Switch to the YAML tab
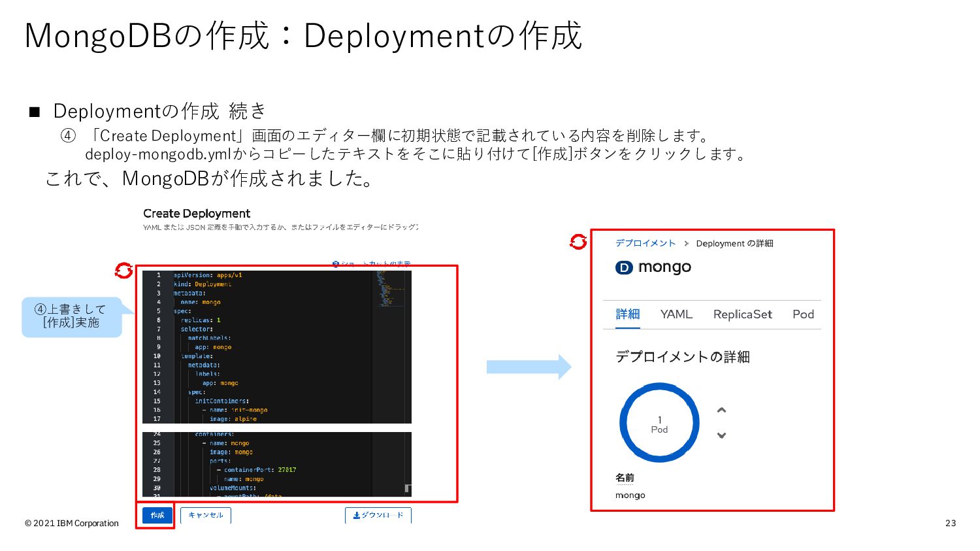The height and width of the screenshot is (551, 980). [x=676, y=314]
